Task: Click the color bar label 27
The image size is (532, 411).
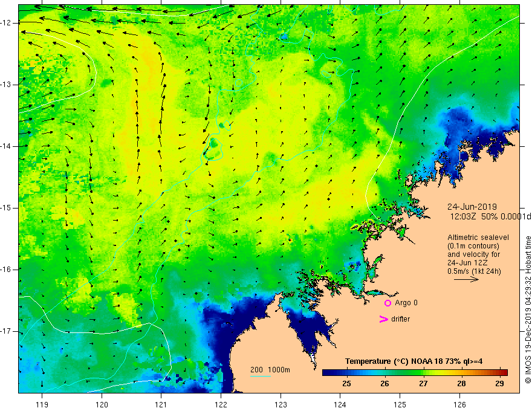Action: tap(423, 384)
